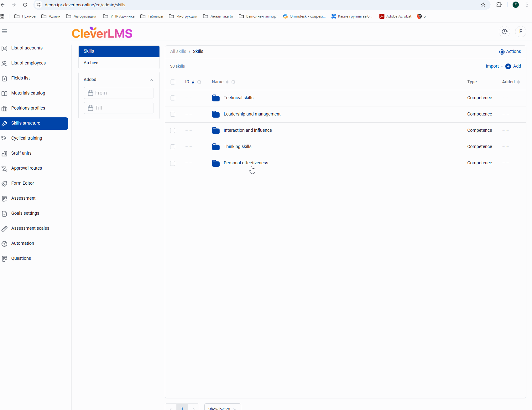Sort by the ID column arrows

point(193,82)
